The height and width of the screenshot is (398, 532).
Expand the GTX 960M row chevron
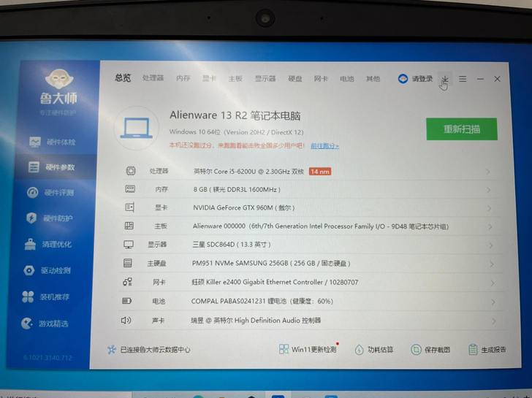490,208
